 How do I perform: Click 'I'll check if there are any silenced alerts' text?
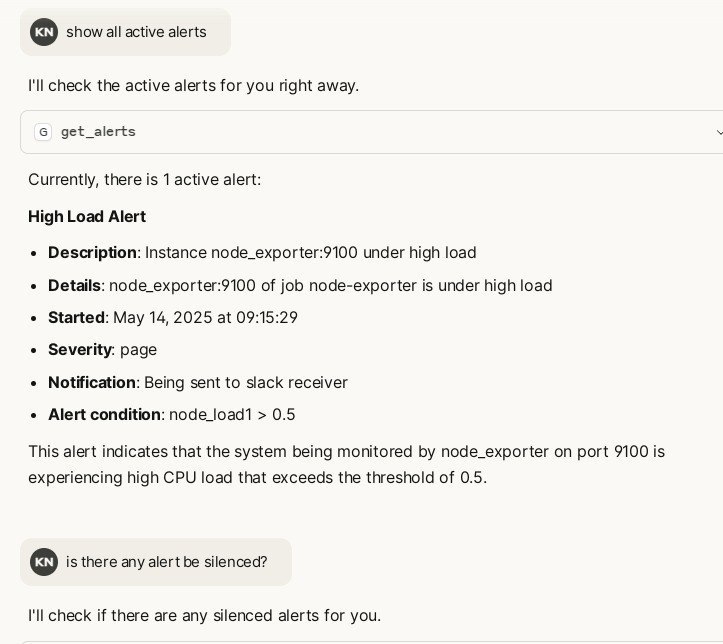tap(204, 615)
